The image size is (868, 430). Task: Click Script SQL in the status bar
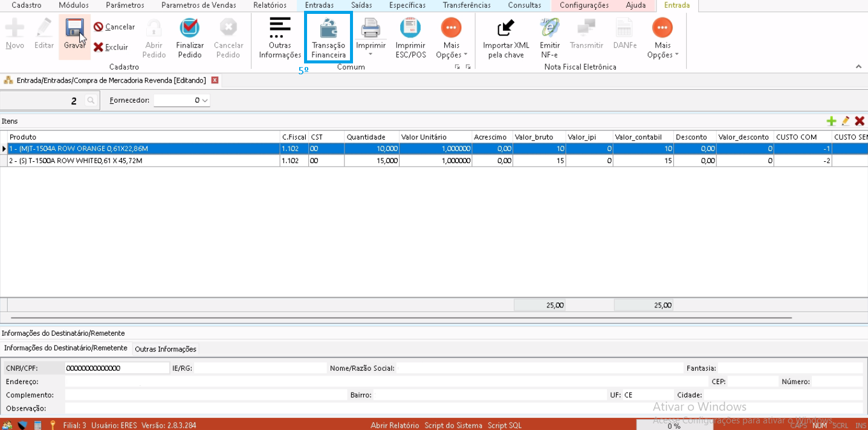click(505, 425)
